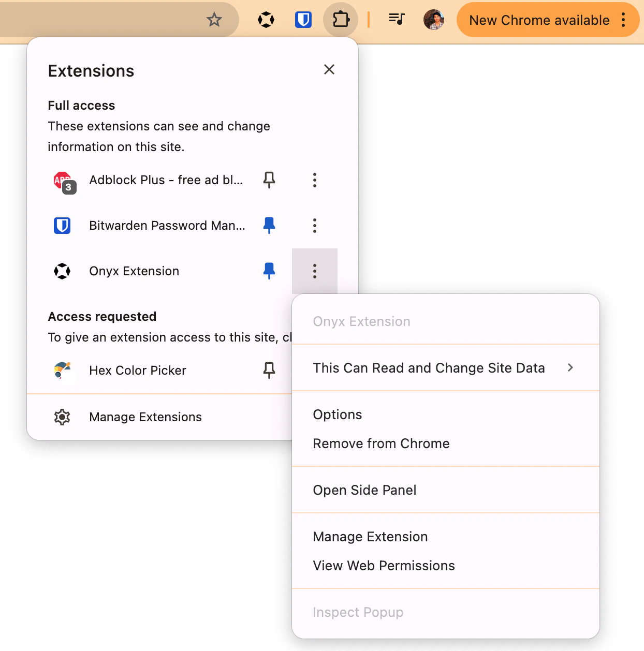The image size is (644, 651).
Task: Choose Open Side Panel
Action: pos(364,490)
